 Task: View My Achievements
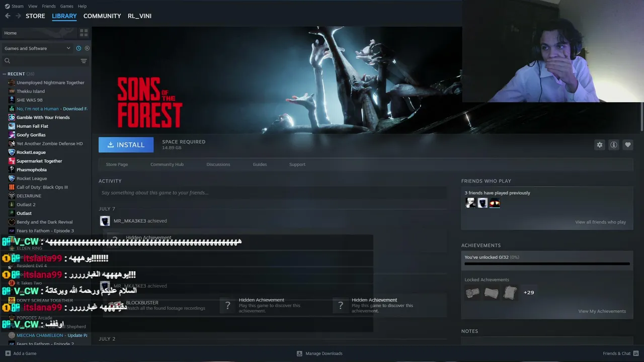point(602,311)
